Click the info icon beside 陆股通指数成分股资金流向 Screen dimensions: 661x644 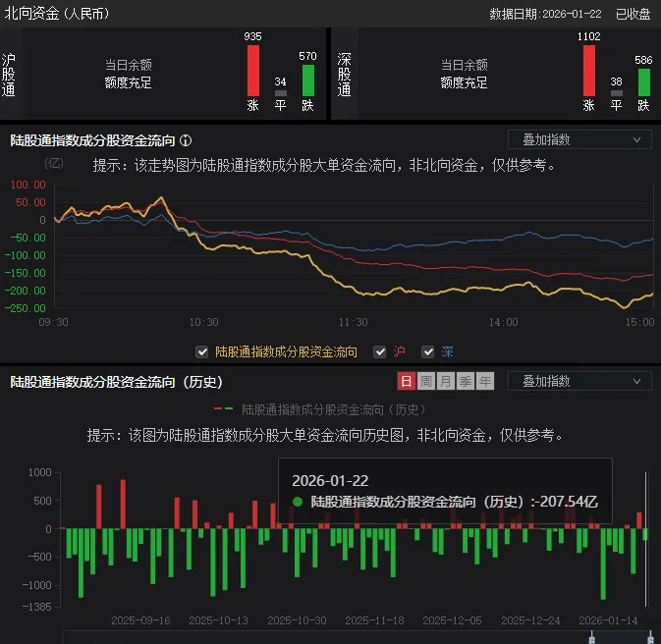tap(186, 140)
